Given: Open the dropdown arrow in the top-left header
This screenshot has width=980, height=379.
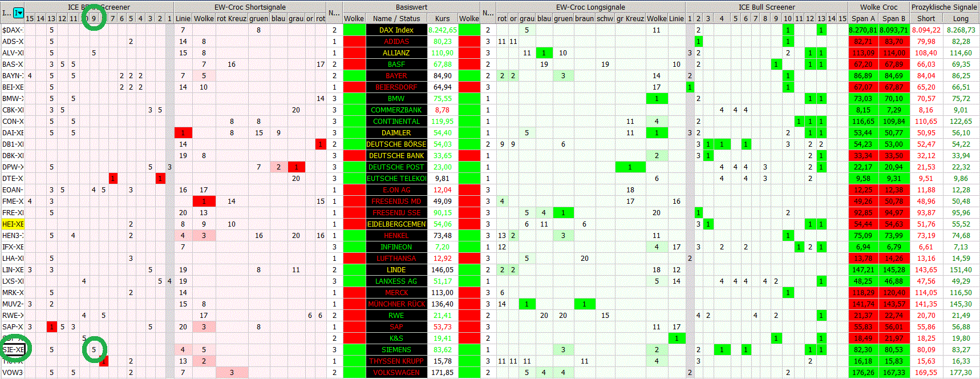Looking at the screenshot, I should click(x=18, y=13).
